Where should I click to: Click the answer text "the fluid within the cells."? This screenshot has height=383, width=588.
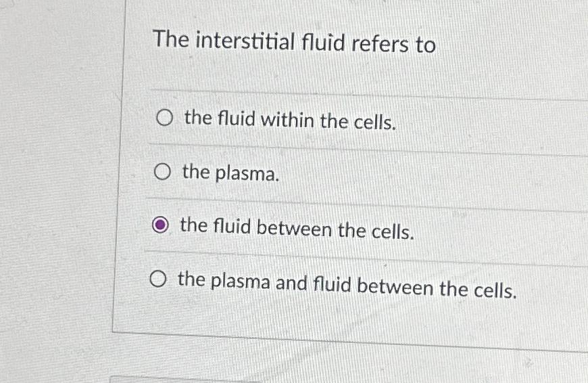290,120
